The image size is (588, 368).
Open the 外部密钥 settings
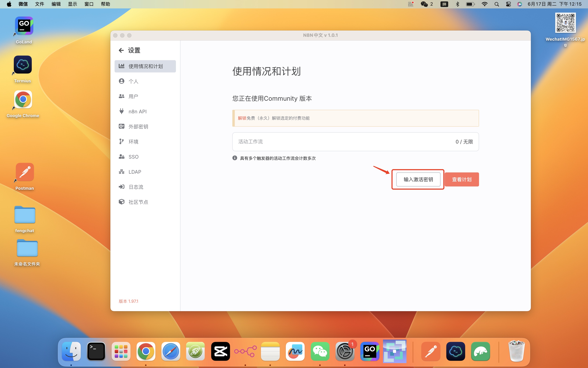[x=145, y=127]
